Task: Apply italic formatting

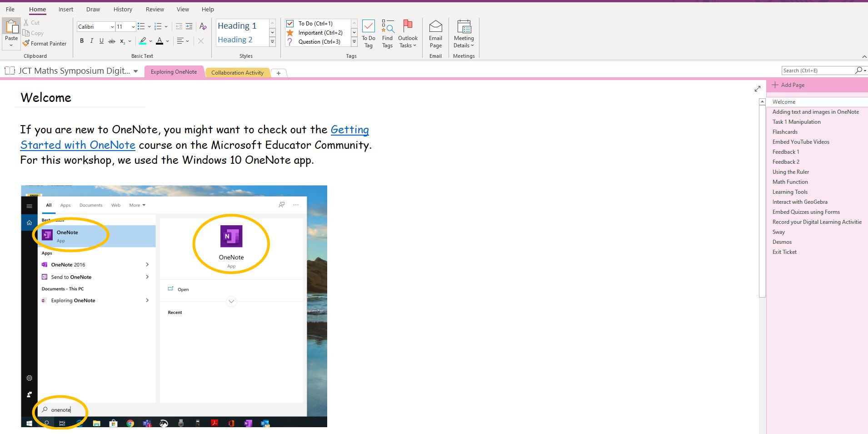Action: [x=91, y=41]
